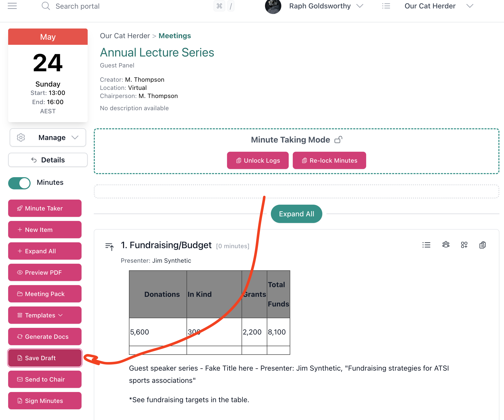
Task: Click the search magnifier icon
Action: 46,6
